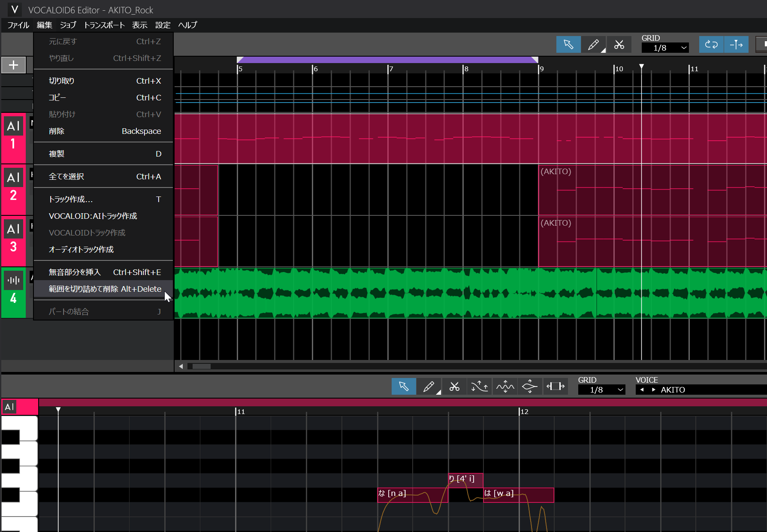Image resolution: width=767 pixels, height=532 pixels.
Task: Choose コピー from the edit menu
Action: tap(103, 97)
